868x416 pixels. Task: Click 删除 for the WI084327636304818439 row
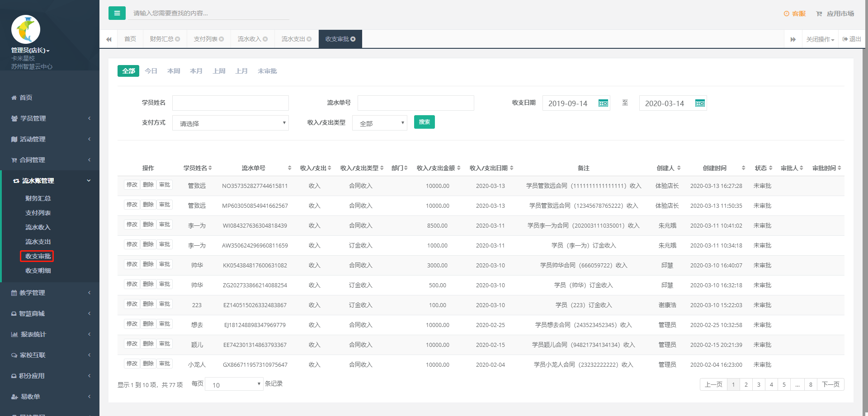[x=148, y=224]
